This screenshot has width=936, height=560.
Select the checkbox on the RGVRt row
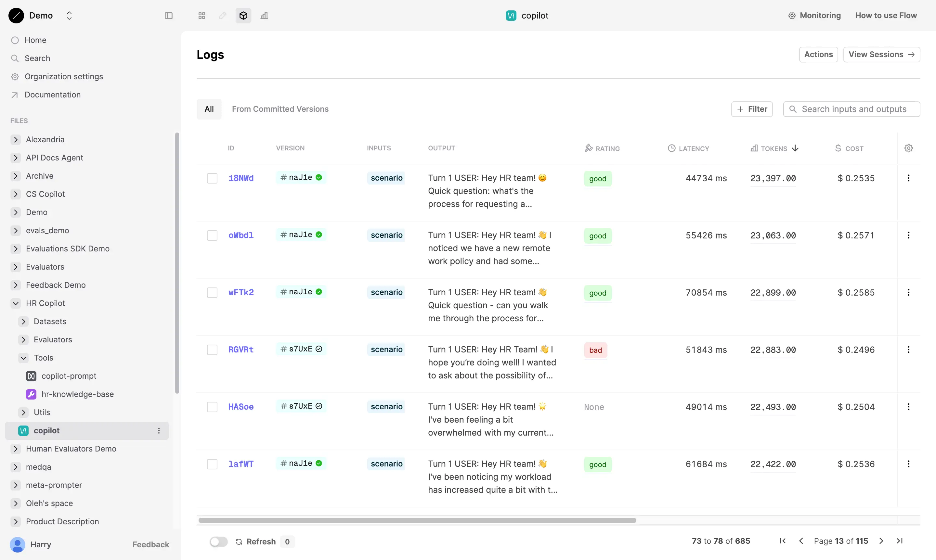coord(212,349)
